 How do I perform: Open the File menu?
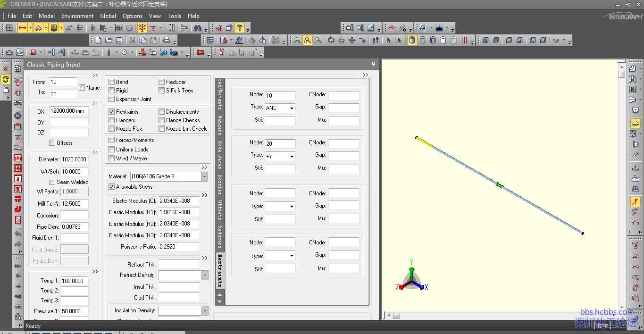[12, 16]
